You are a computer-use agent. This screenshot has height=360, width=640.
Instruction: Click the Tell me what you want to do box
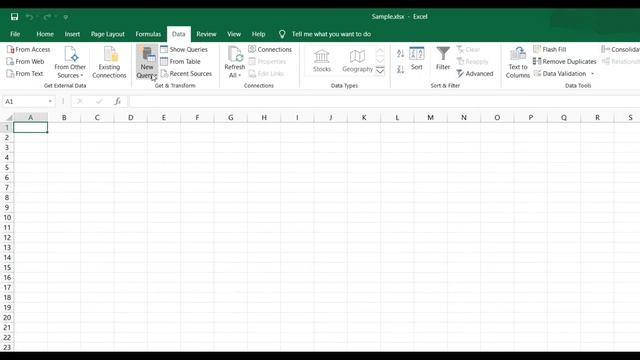pyautogui.click(x=331, y=34)
